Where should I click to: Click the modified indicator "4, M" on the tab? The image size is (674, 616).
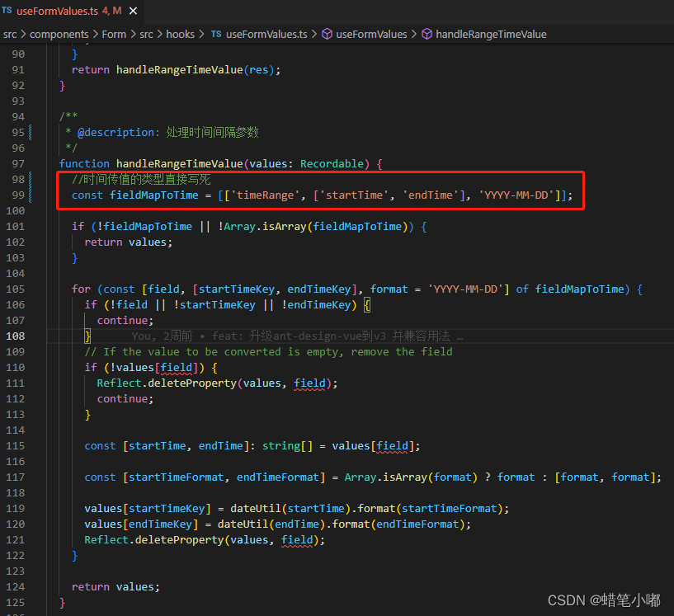point(113,12)
